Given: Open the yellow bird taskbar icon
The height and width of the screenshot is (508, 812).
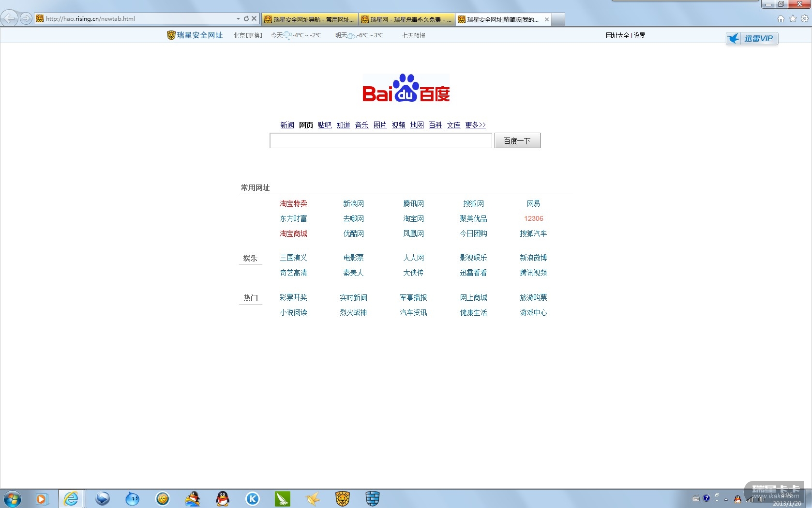Looking at the screenshot, I should (x=313, y=498).
